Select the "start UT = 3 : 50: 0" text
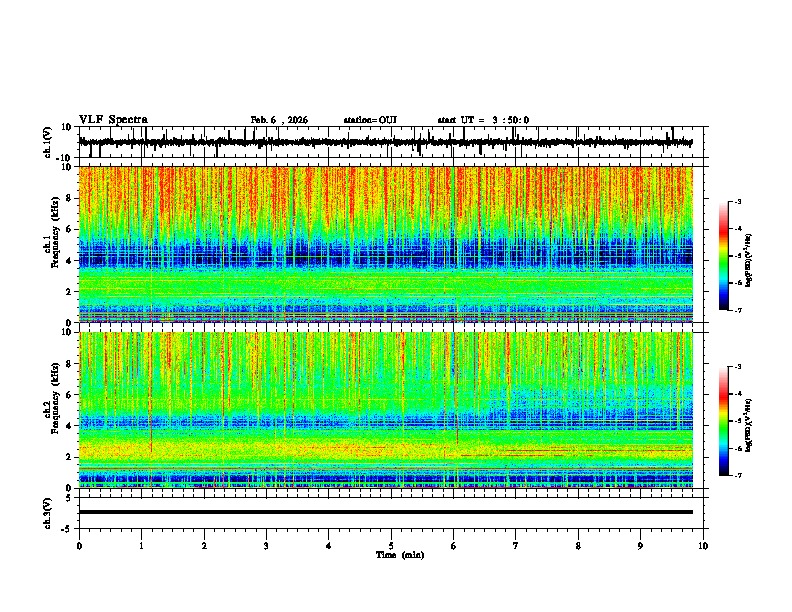The image size is (792, 612). point(483,120)
